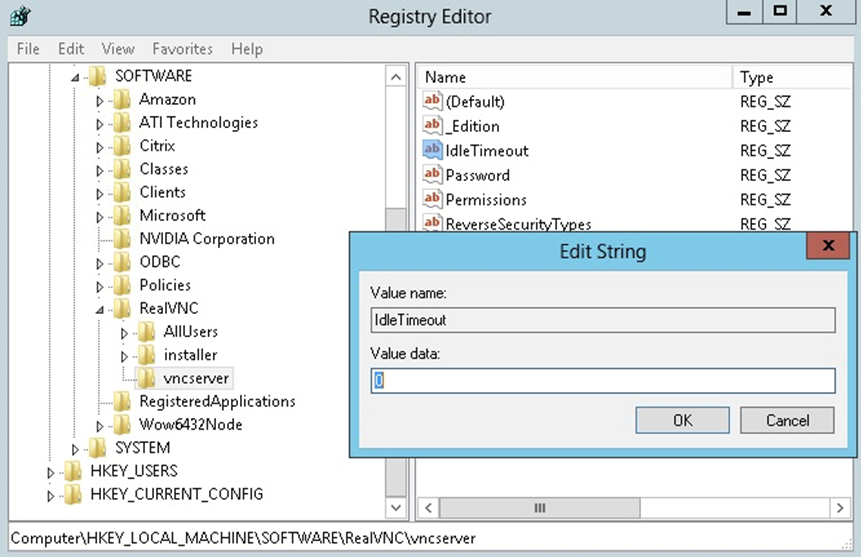This screenshot has height=557, width=861.
Task: Confirm the string edit with OK
Action: [x=682, y=420]
